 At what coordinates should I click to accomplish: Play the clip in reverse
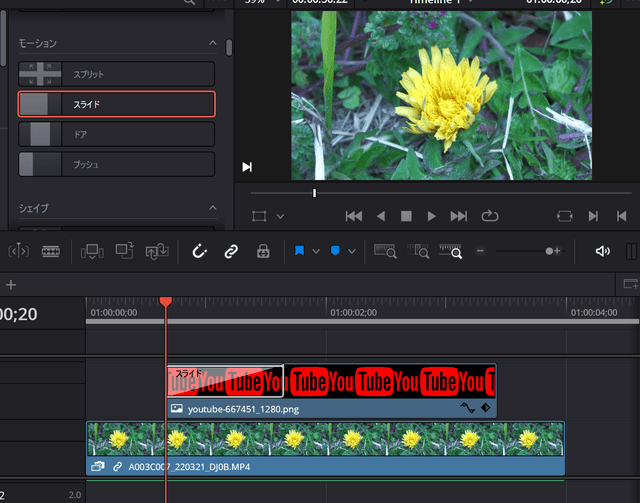pyautogui.click(x=381, y=216)
